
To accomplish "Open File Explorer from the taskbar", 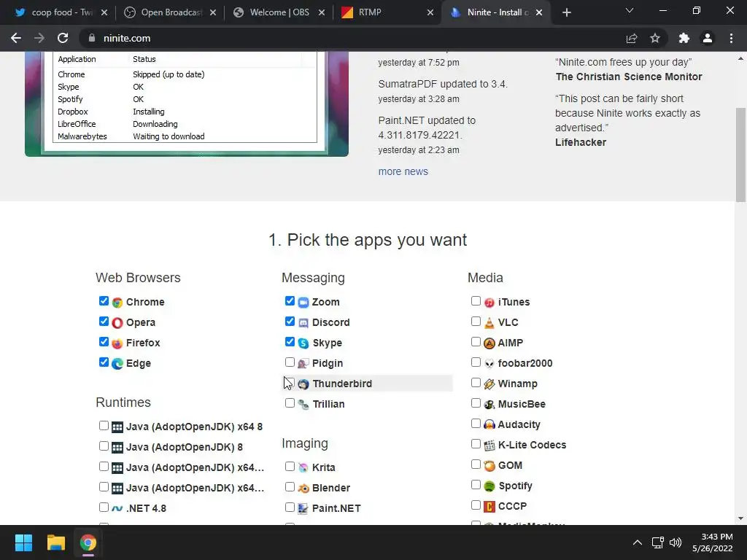I will tap(55, 542).
